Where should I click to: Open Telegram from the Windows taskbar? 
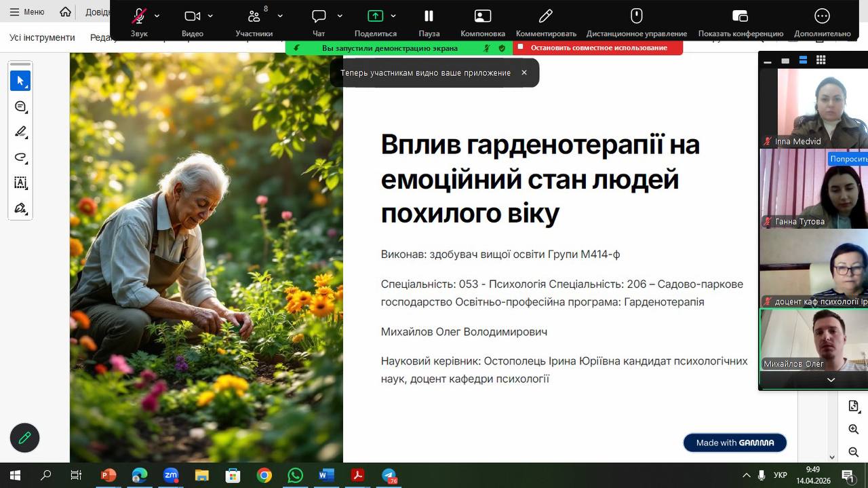[x=389, y=476]
